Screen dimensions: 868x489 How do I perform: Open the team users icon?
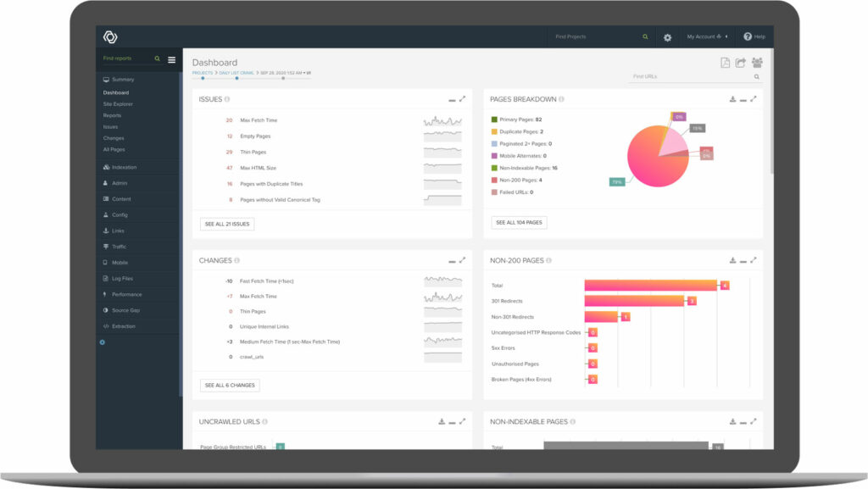[757, 63]
